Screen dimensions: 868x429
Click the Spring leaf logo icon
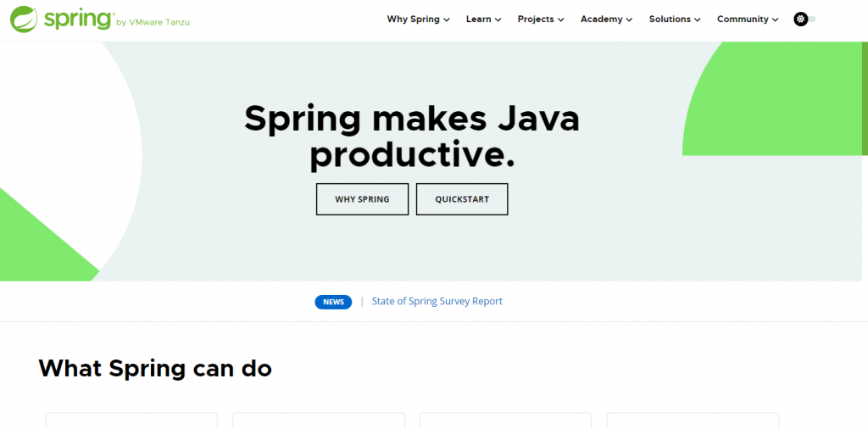[x=24, y=19]
